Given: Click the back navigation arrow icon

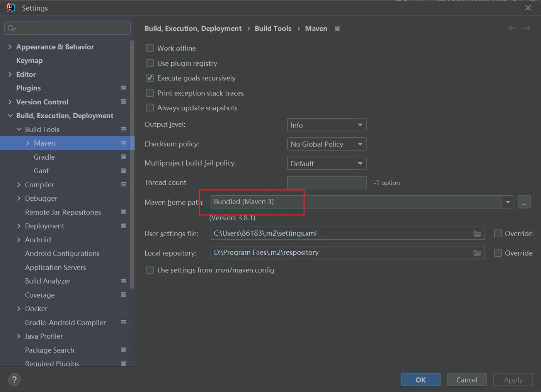Looking at the screenshot, I should click(512, 29).
